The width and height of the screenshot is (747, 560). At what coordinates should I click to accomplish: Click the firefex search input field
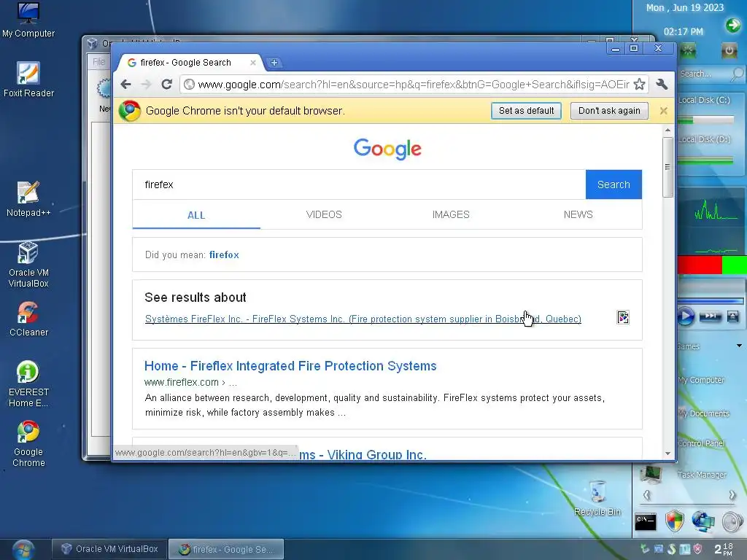359,184
